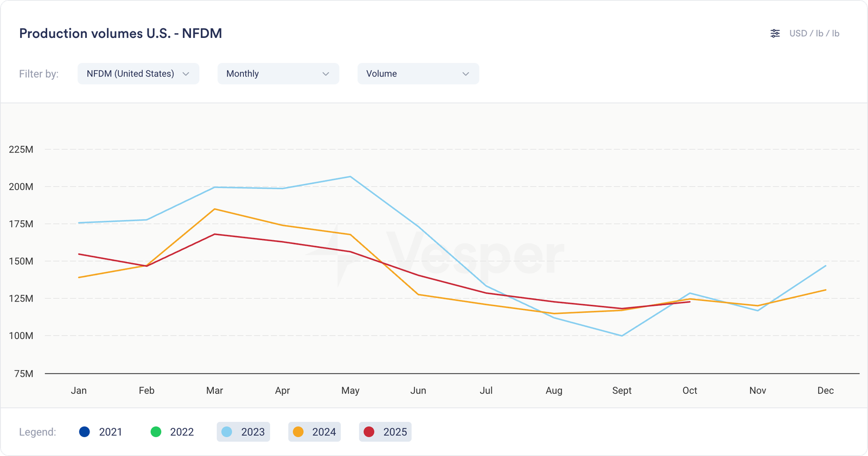868x456 pixels.
Task: Click the USD / lb / lb unit label
Action: tap(814, 34)
